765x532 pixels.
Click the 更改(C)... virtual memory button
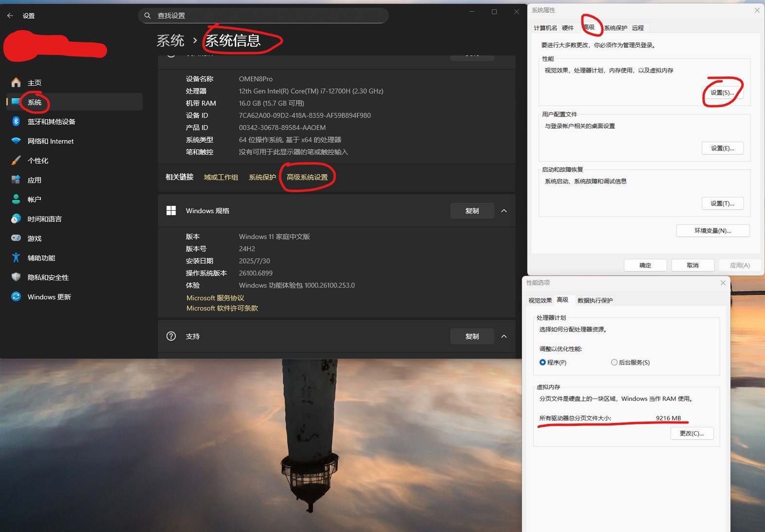(x=691, y=433)
